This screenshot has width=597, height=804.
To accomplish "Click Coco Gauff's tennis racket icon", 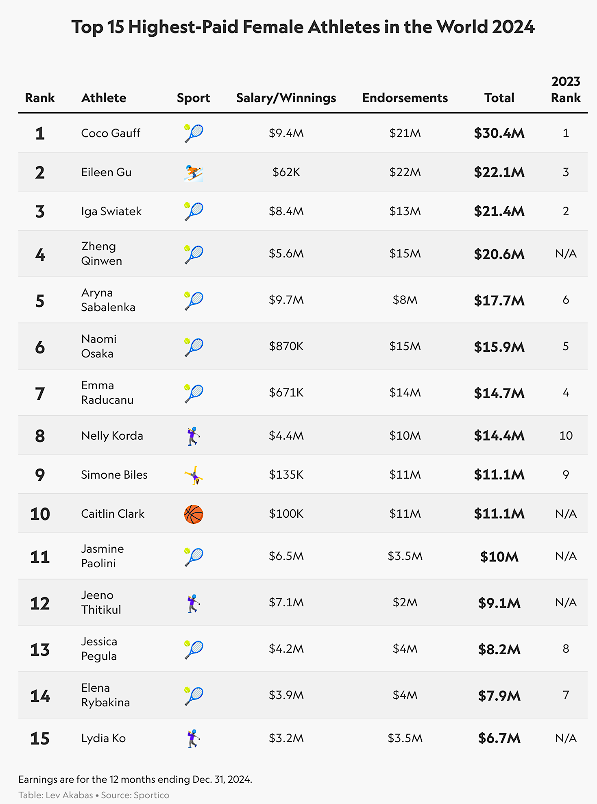I will click(x=193, y=133).
